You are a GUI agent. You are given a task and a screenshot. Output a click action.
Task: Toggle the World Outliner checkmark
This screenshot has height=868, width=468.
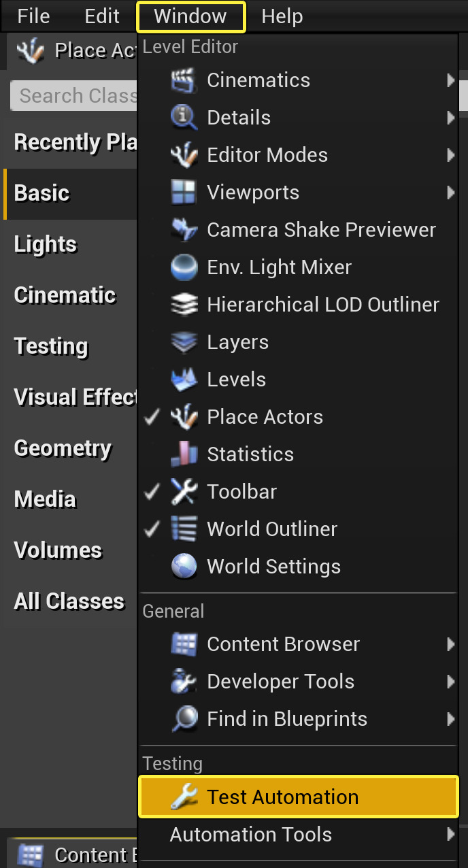(151, 529)
